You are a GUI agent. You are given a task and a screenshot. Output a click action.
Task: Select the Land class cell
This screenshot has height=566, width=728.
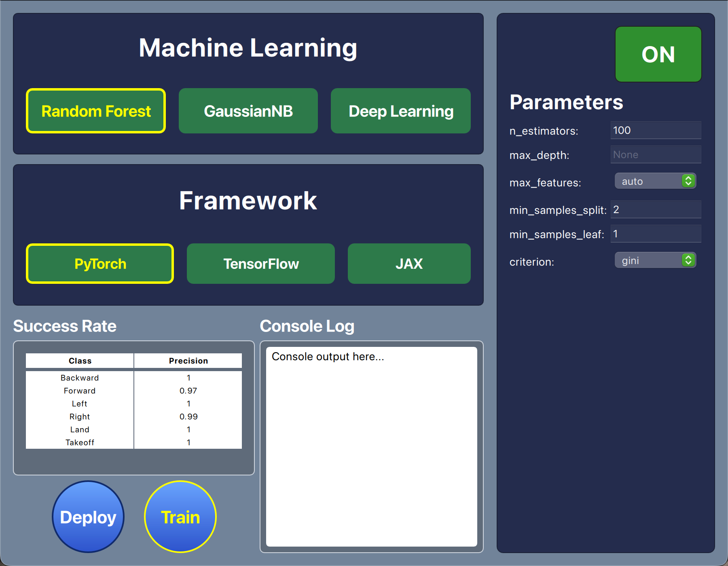point(80,429)
